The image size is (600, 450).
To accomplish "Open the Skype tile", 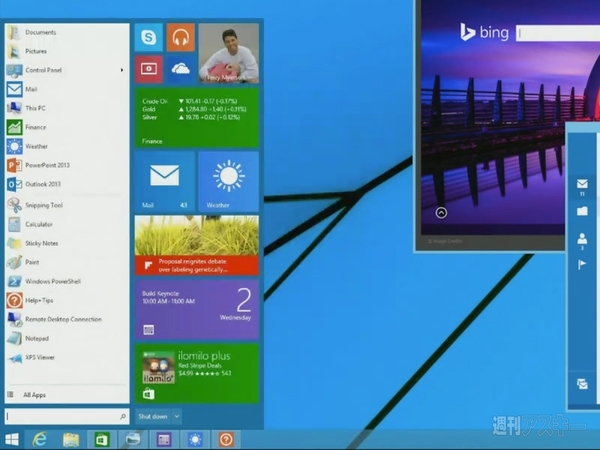I will (x=149, y=37).
